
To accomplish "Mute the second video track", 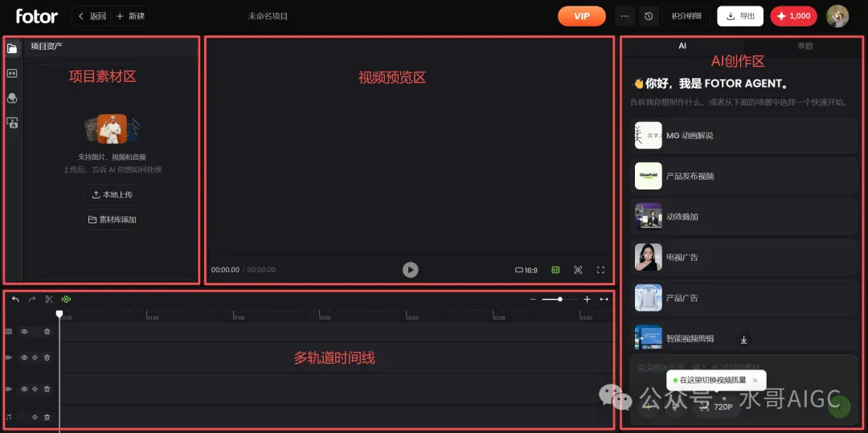I will pyautogui.click(x=35, y=390).
